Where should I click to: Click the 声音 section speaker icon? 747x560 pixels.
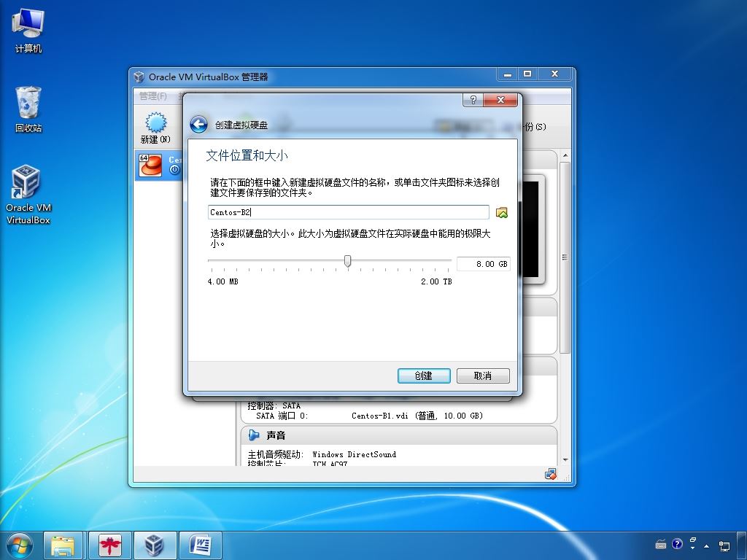pyautogui.click(x=254, y=435)
